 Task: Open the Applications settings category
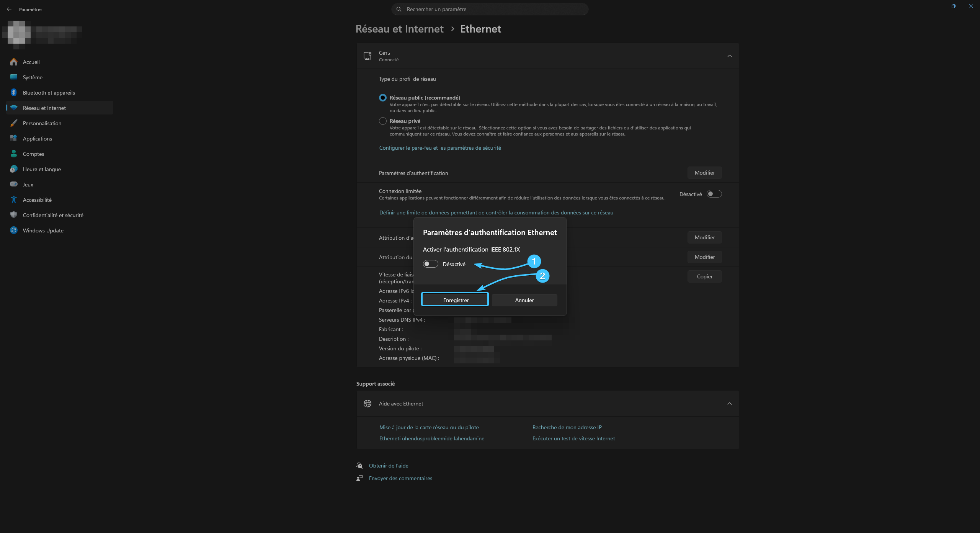pyautogui.click(x=37, y=139)
